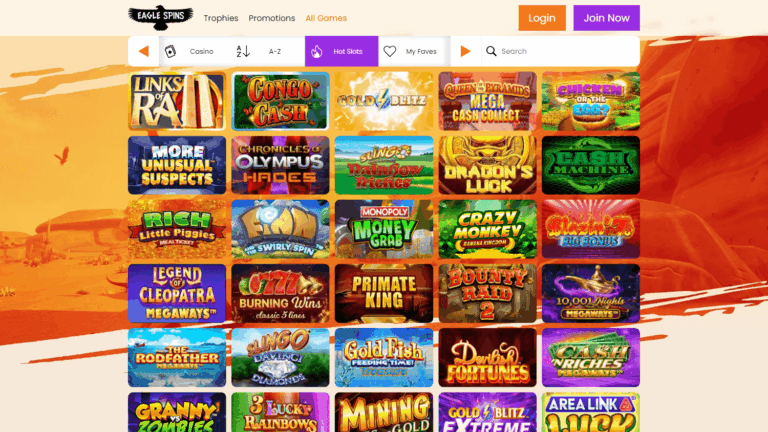Open the Trophies menu item
Image resolution: width=768 pixels, height=432 pixels.
coord(221,18)
